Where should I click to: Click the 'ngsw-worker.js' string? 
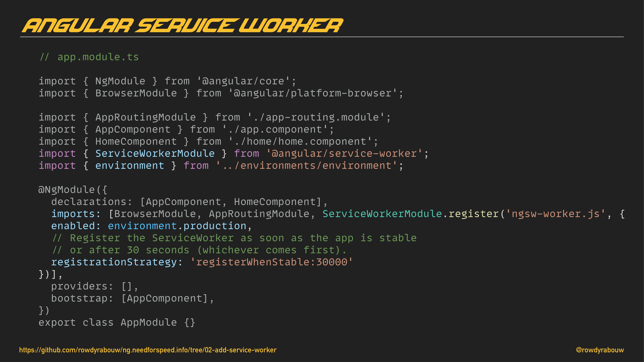pyautogui.click(x=556, y=214)
